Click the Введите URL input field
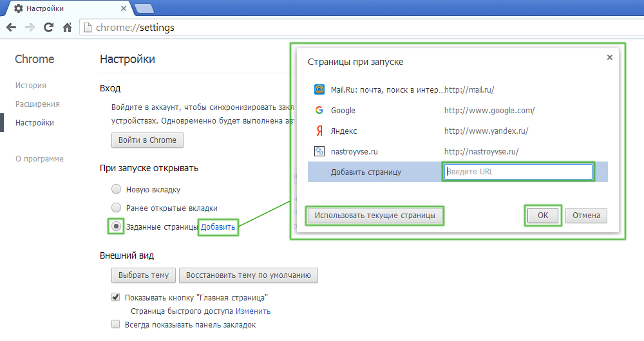 [x=518, y=172]
